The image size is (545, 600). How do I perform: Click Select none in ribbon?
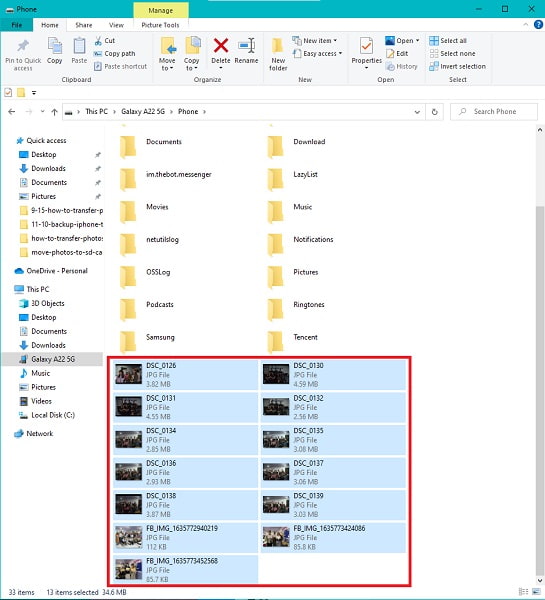click(452, 54)
